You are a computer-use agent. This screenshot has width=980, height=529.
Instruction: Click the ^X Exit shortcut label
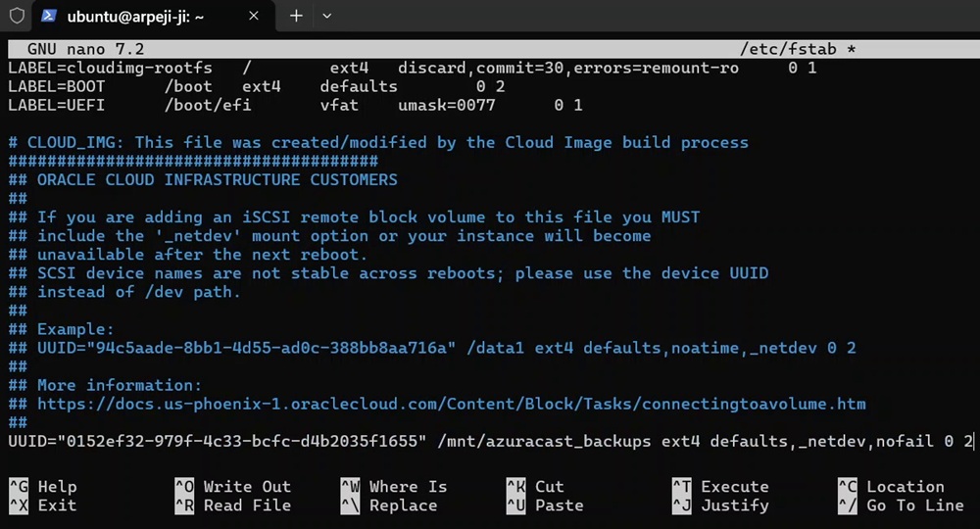42,505
